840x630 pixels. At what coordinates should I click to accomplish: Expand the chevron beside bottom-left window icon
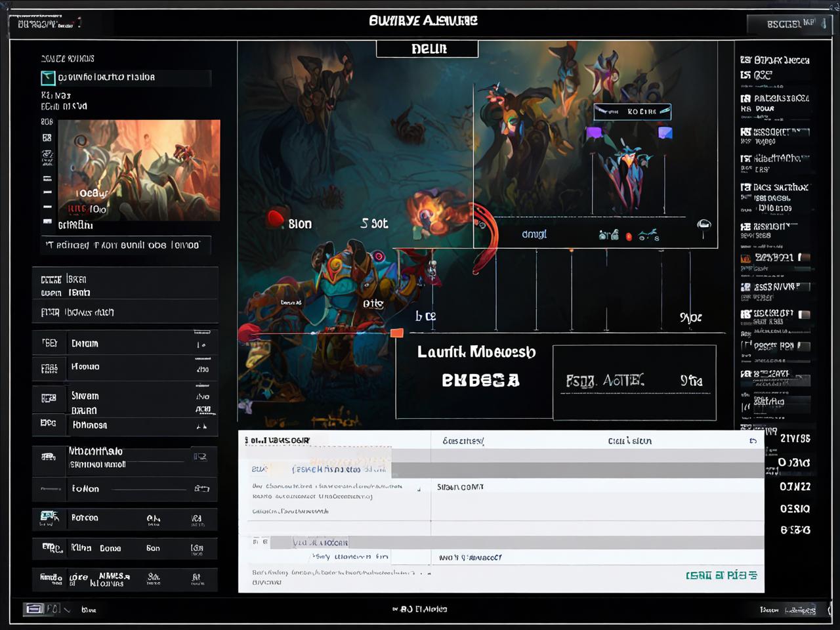pyautogui.click(x=67, y=610)
